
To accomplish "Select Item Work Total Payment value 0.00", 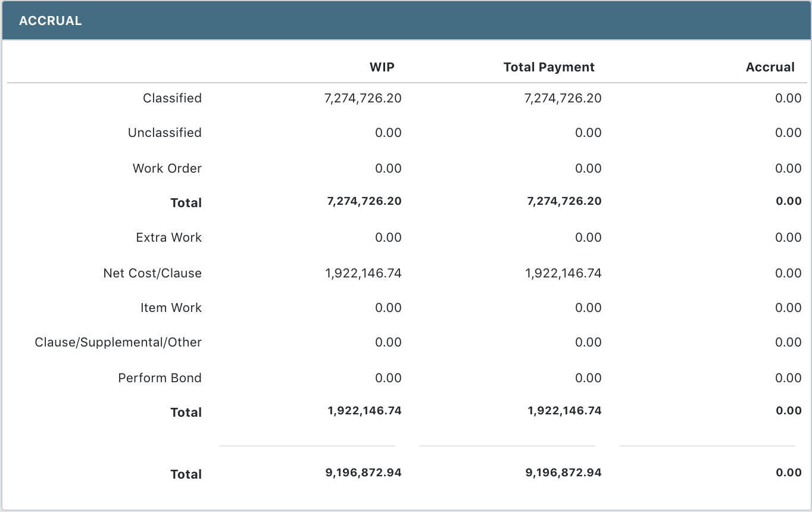I will (x=588, y=308).
